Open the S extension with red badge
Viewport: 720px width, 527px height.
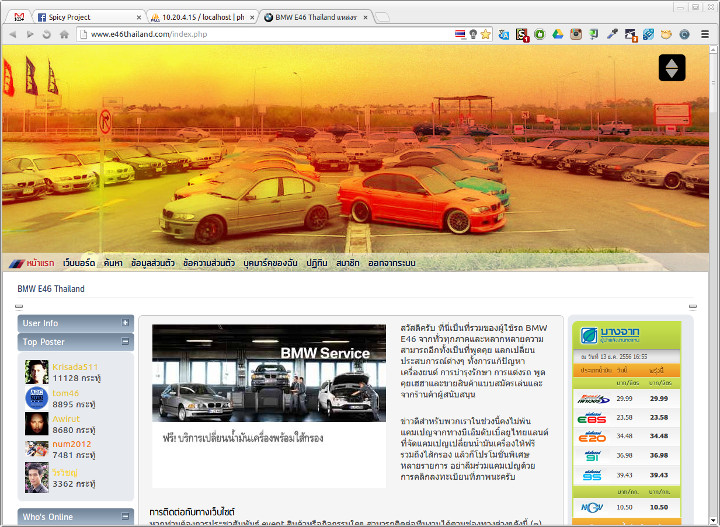tap(522, 35)
